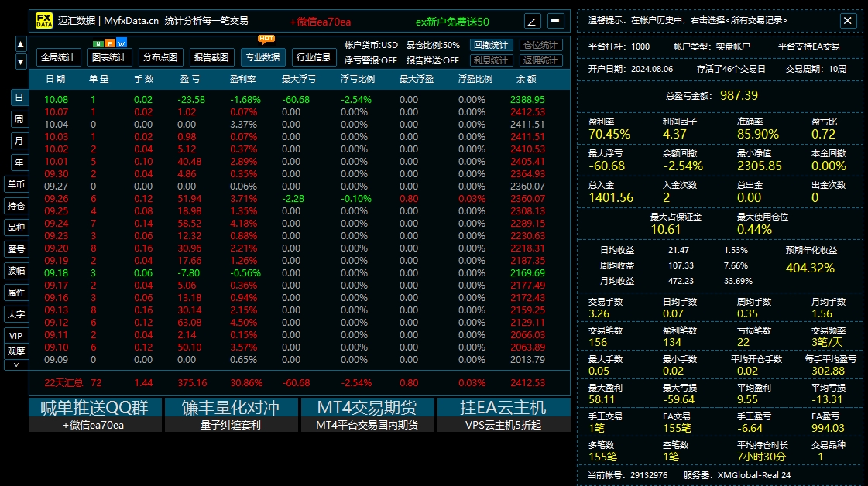Click the 总盈亏金额 value 987.39
Image resolution: width=868 pixels, height=486 pixels.
click(x=739, y=96)
